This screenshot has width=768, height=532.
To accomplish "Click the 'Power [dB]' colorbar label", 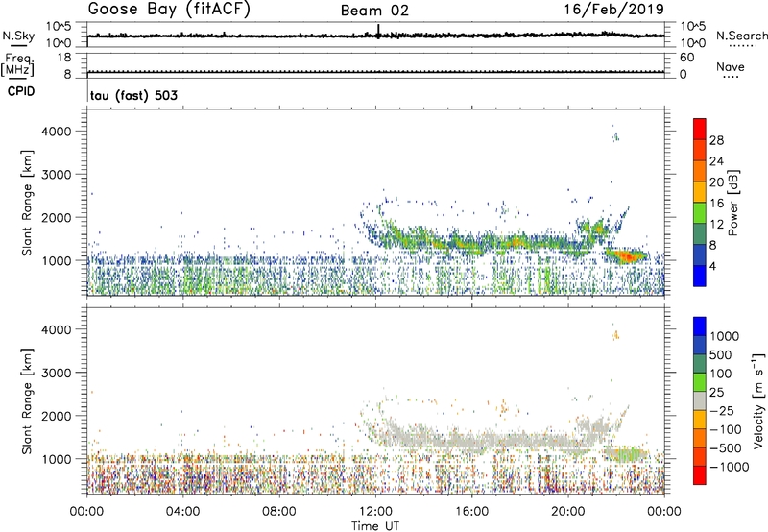I will [732, 203].
